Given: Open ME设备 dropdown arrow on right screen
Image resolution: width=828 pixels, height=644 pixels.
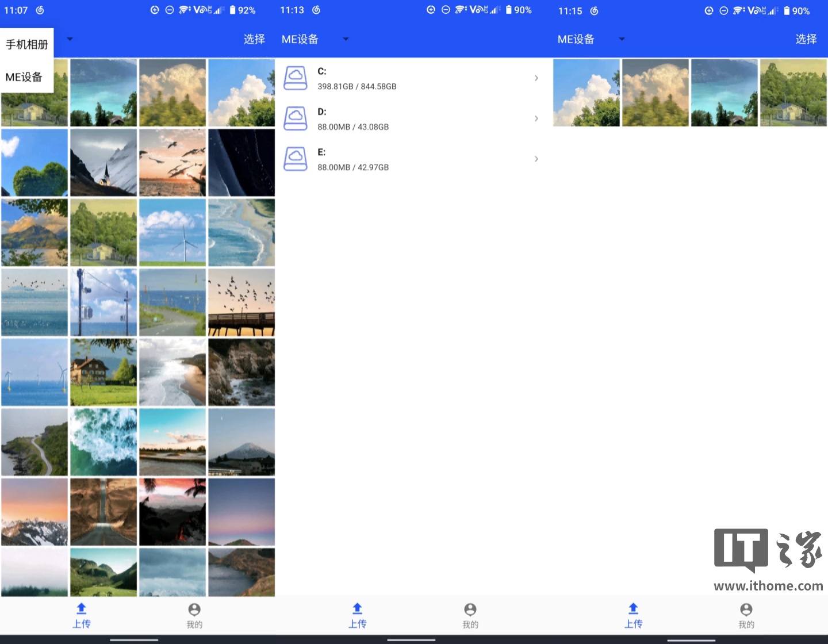Looking at the screenshot, I should point(622,39).
